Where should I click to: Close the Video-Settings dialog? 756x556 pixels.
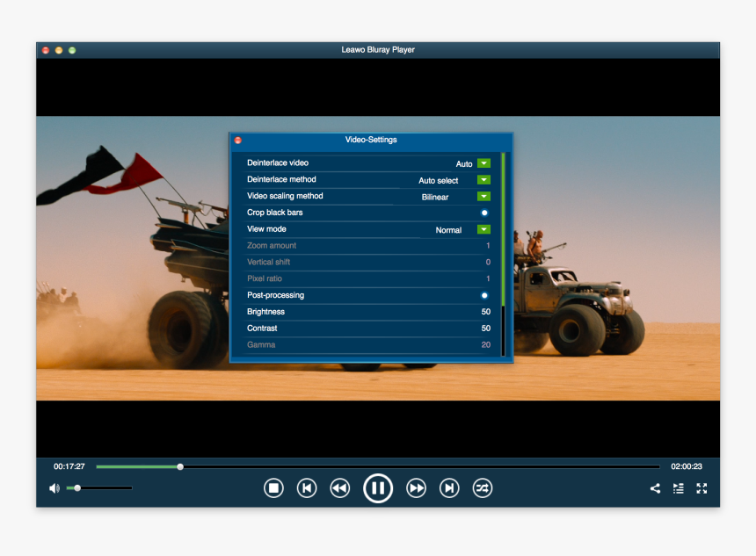pos(238,141)
